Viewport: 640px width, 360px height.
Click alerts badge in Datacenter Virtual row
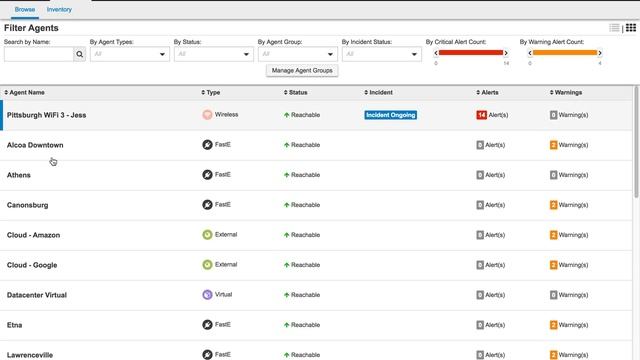[x=480, y=295]
